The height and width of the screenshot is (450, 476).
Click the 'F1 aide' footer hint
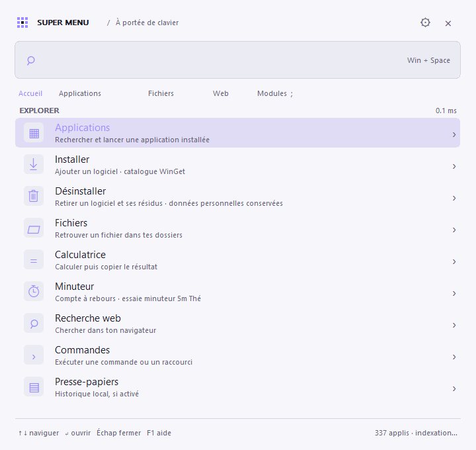tap(159, 433)
